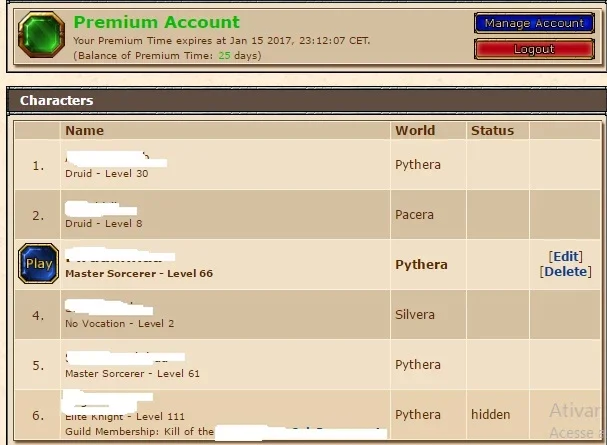Select the Druid - Level 8 row text
This screenshot has width=607, height=445.
[x=104, y=224]
